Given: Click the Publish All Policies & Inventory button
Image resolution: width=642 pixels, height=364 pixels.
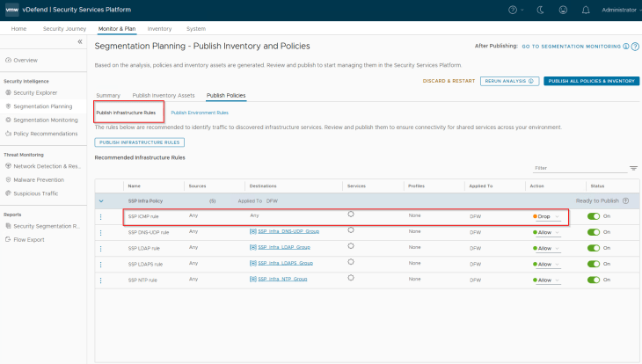Looking at the screenshot, I should tap(591, 81).
